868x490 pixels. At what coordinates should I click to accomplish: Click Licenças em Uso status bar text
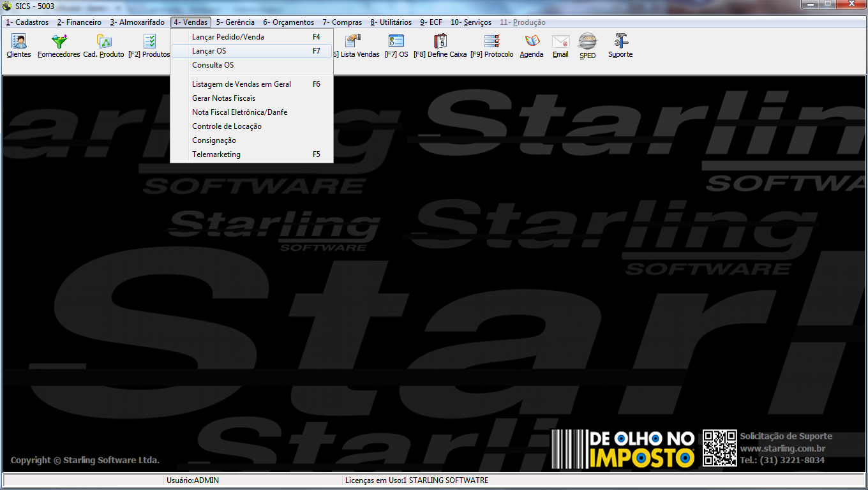pyautogui.click(x=416, y=480)
